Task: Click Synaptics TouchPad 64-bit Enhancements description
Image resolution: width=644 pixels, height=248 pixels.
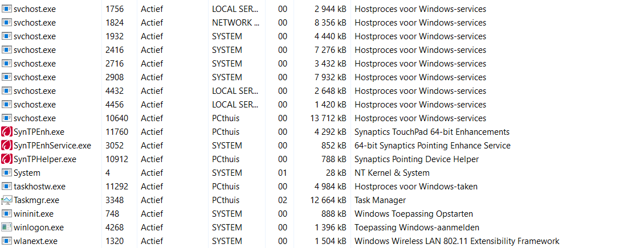Action: (432, 132)
